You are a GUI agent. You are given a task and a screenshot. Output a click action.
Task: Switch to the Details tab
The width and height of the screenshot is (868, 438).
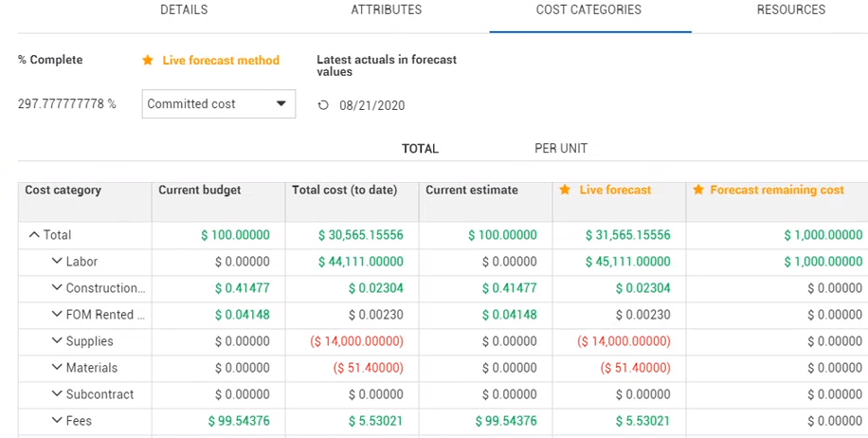(x=184, y=10)
